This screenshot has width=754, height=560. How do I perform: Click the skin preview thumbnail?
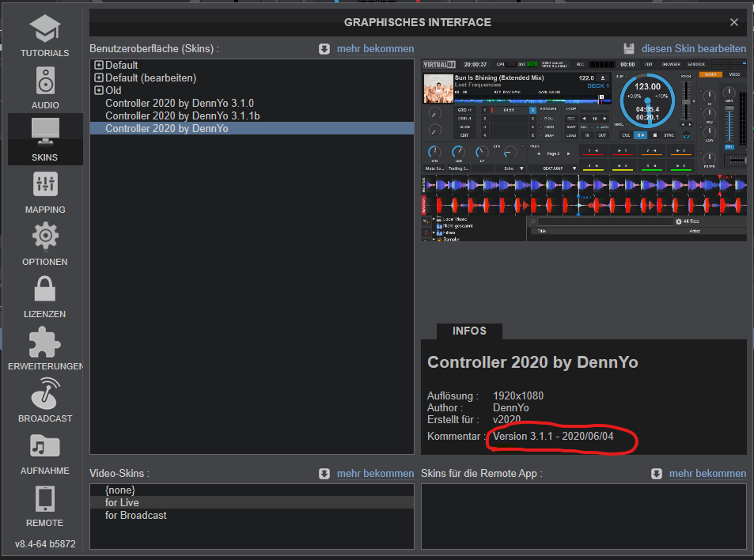[584, 150]
